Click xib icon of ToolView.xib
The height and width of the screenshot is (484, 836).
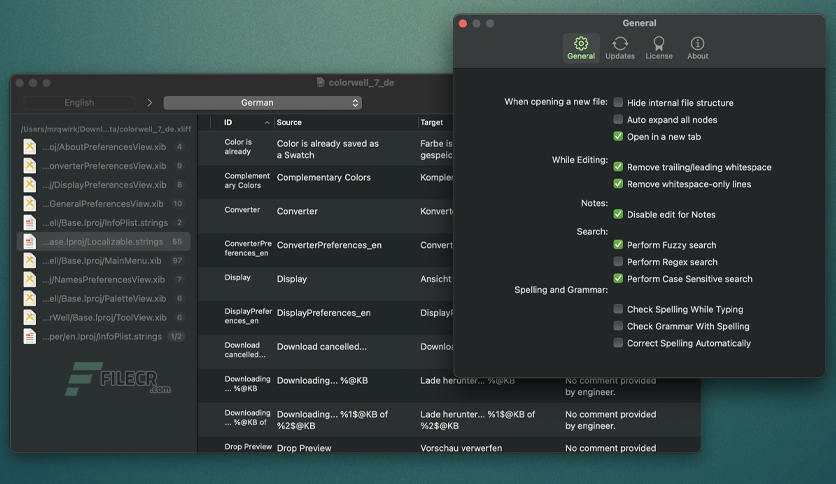[x=30, y=318]
